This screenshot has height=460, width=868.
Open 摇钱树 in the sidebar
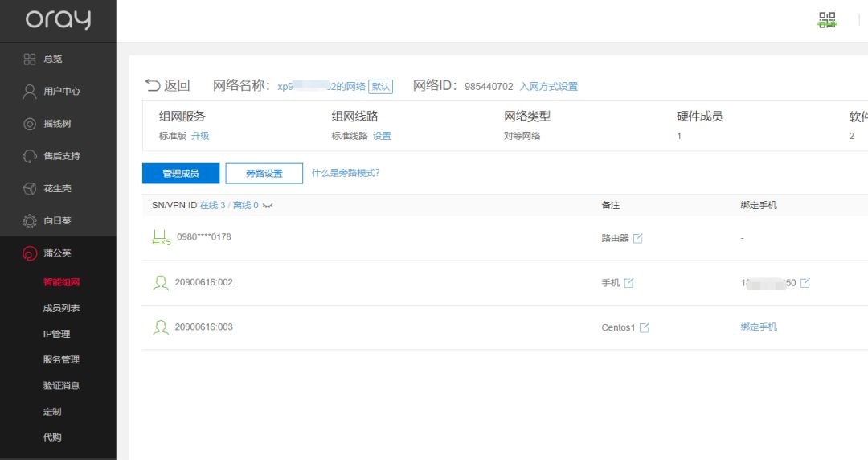pos(58,124)
